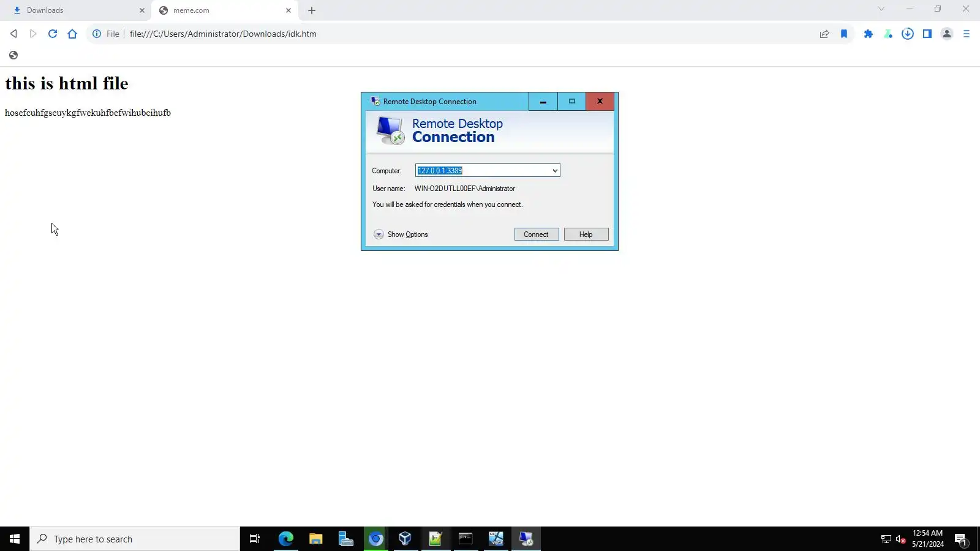Maximize the Remote Desktop Connection dialog

click(572, 102)
